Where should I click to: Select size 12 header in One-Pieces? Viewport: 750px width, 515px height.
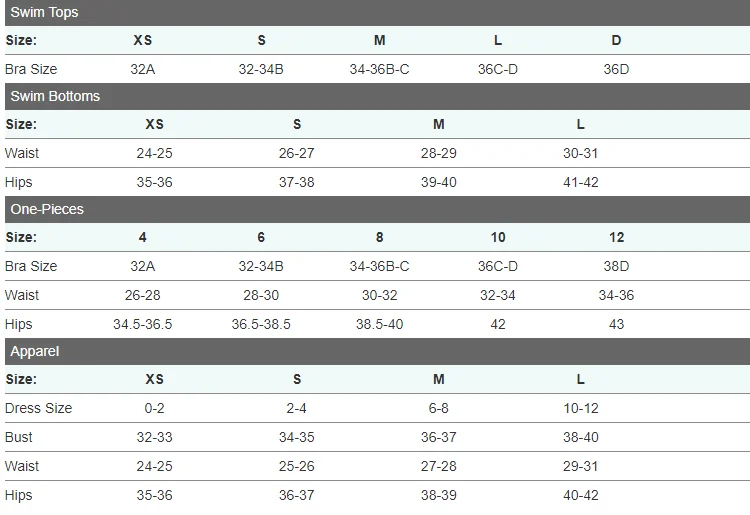[617, 237]
